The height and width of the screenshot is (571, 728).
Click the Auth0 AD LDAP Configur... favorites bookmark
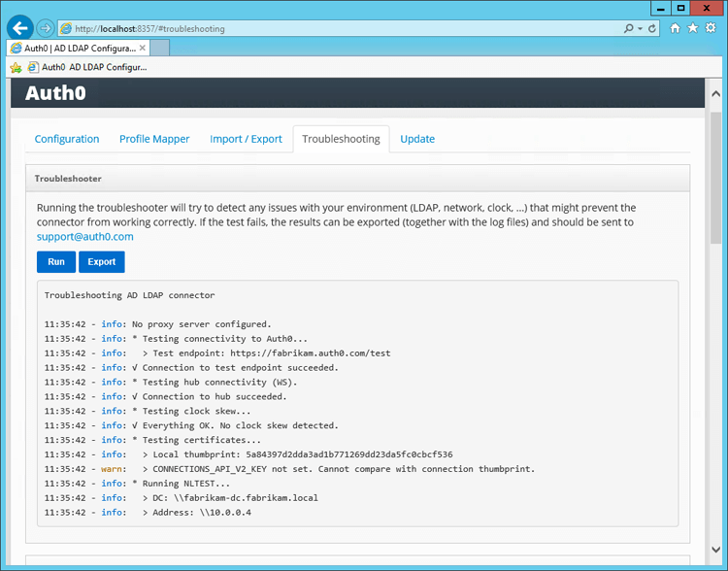(x=87, y=67)
